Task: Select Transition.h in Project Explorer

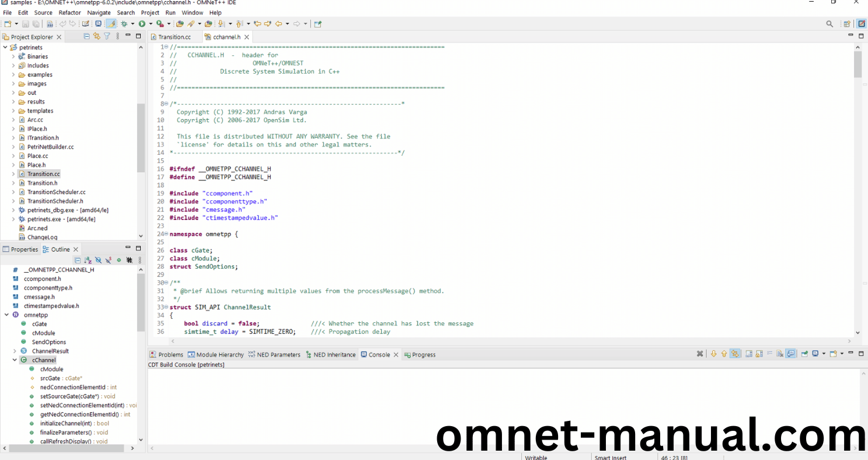Action: pyautogui.click(x=42, y=183)
